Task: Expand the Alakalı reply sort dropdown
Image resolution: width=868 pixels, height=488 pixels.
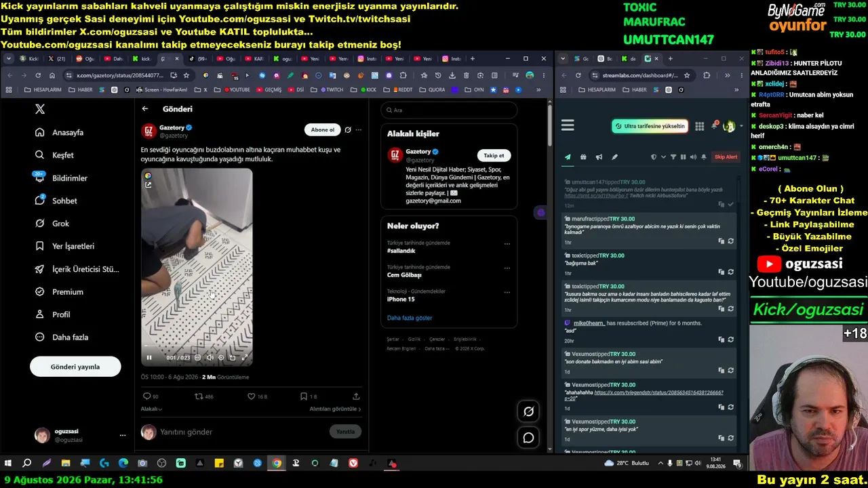Action: (151, 409)
